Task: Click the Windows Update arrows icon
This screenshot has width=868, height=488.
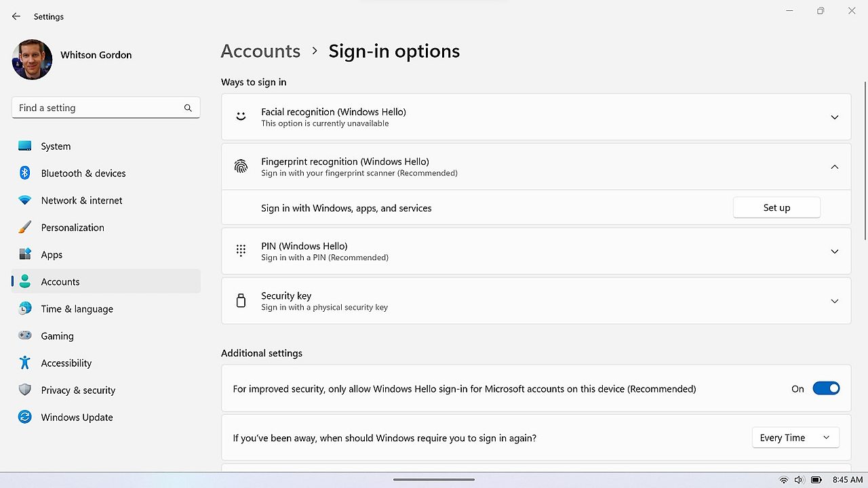Action: [25, 417]
